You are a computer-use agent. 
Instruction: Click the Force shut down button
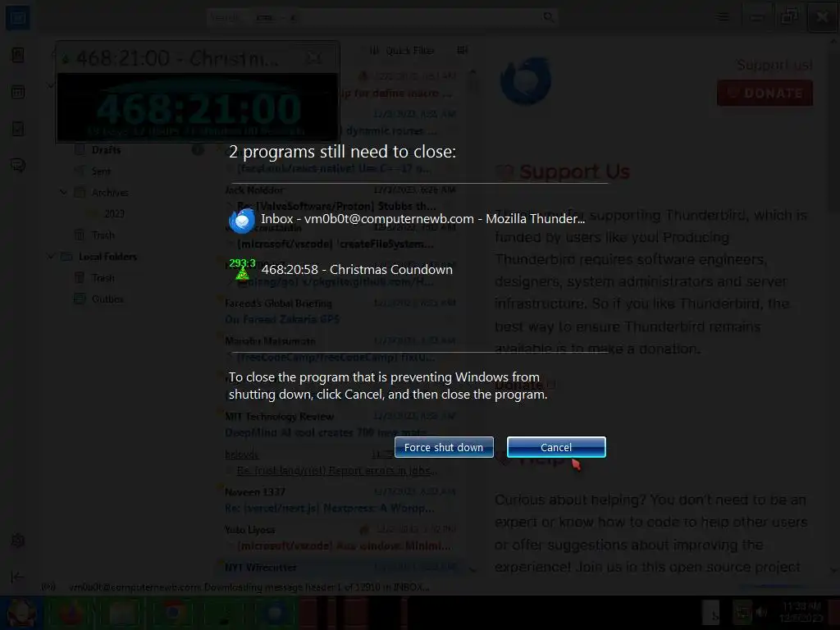[x=444, y=447]
